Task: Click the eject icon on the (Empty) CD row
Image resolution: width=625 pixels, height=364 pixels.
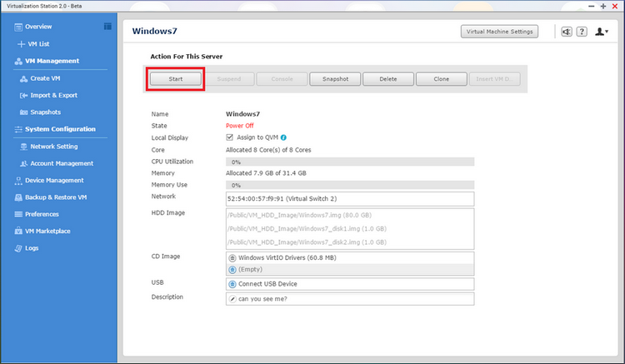Action: (x=232, y=270)
